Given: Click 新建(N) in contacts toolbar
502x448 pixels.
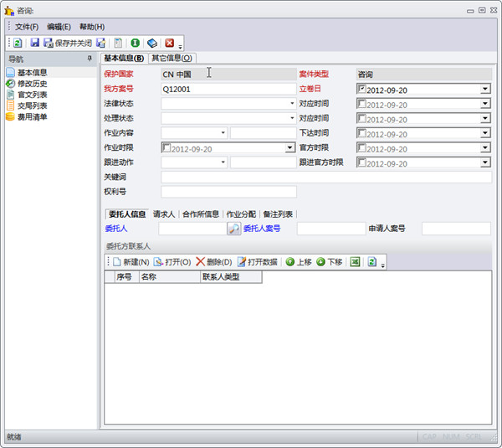Looking at the screenshot, I should coord(131,262).
